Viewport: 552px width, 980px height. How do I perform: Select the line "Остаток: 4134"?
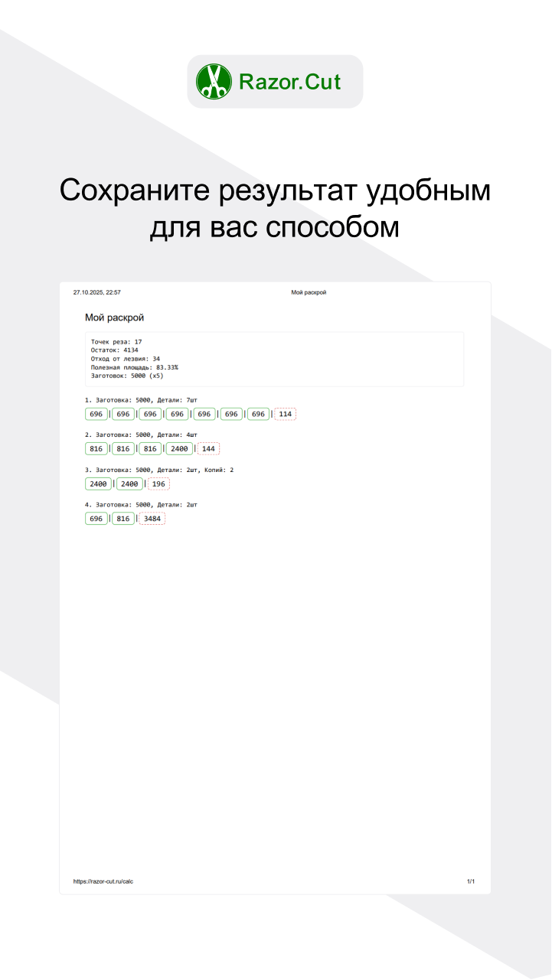pyautogui.click(x=115, y=350)
